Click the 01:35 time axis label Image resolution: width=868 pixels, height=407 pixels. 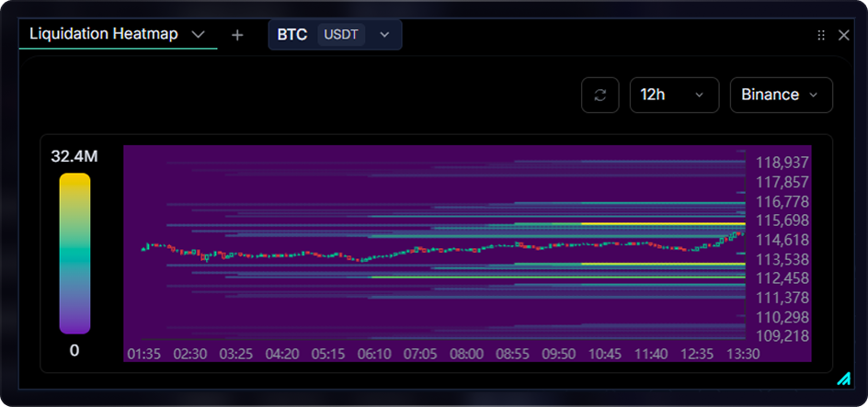coord(144,354)
